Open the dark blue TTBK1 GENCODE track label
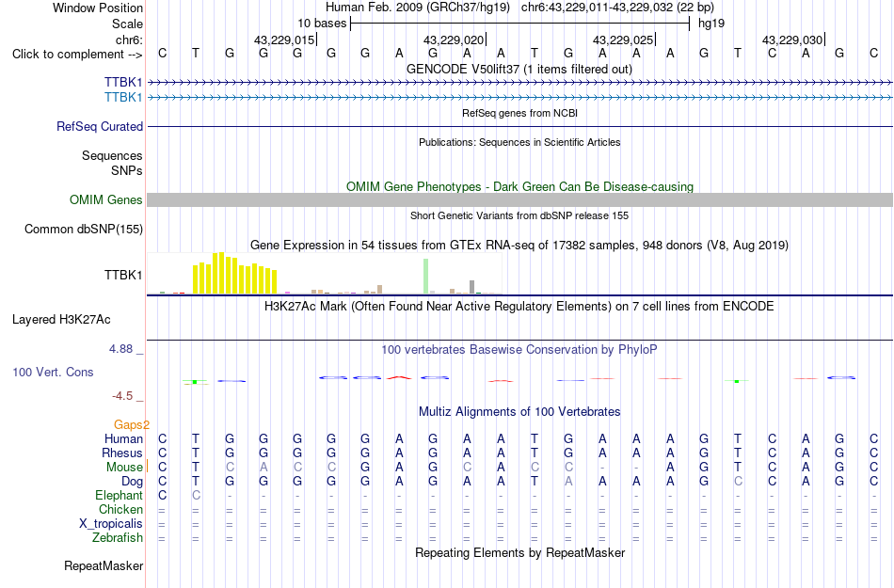 tap(123, 83)
